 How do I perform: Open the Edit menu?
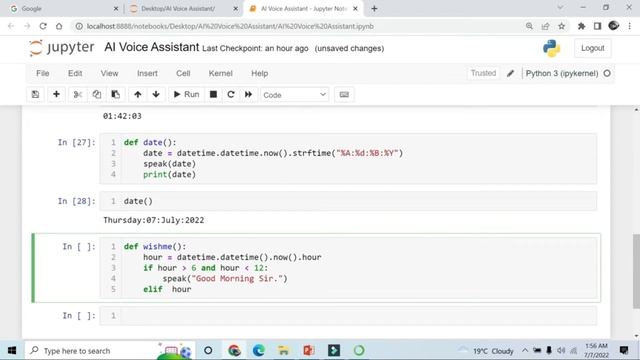coord(75,73)
